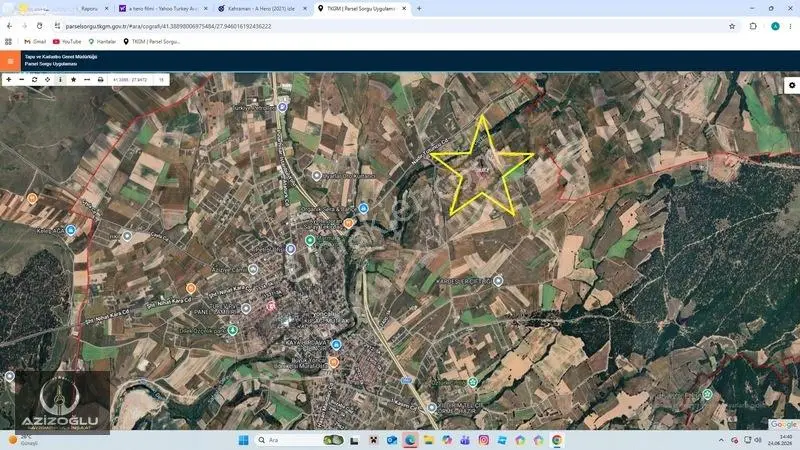Open Instagram from the taskbar
The image size is (800, 450).
(483, 440)
